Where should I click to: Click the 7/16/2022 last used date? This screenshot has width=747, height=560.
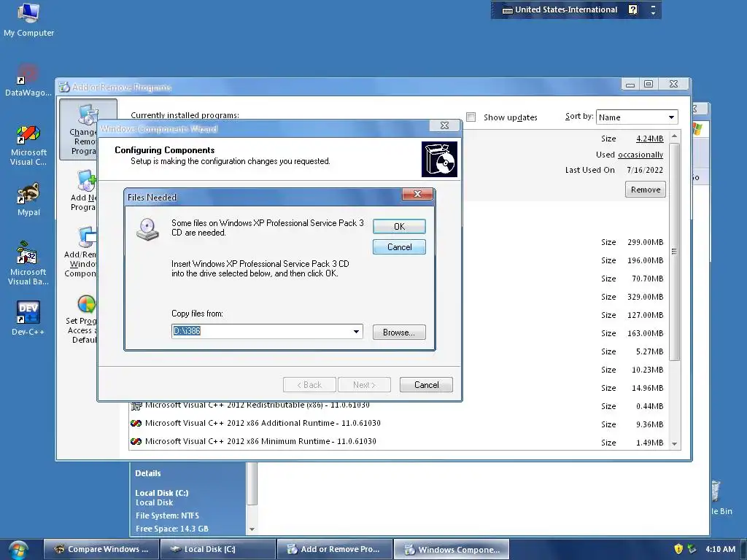[645, 170]
